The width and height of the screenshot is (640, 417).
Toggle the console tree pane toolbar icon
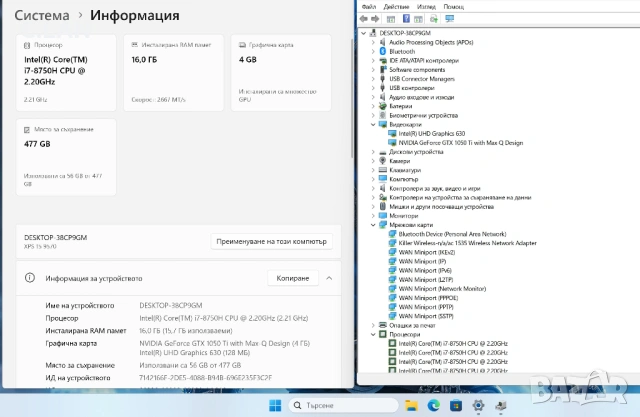[x=391, y=19]
